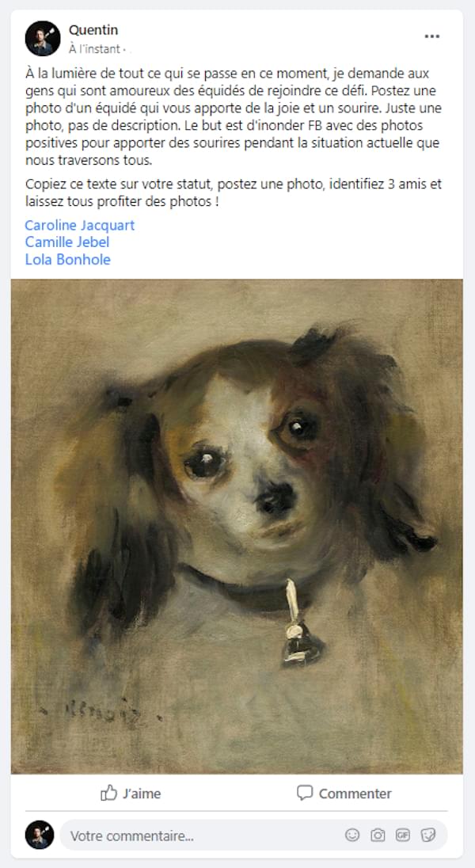Click the speech bubble Commenter icon
The height and width of the screenshot is (868, 475).
305,793
